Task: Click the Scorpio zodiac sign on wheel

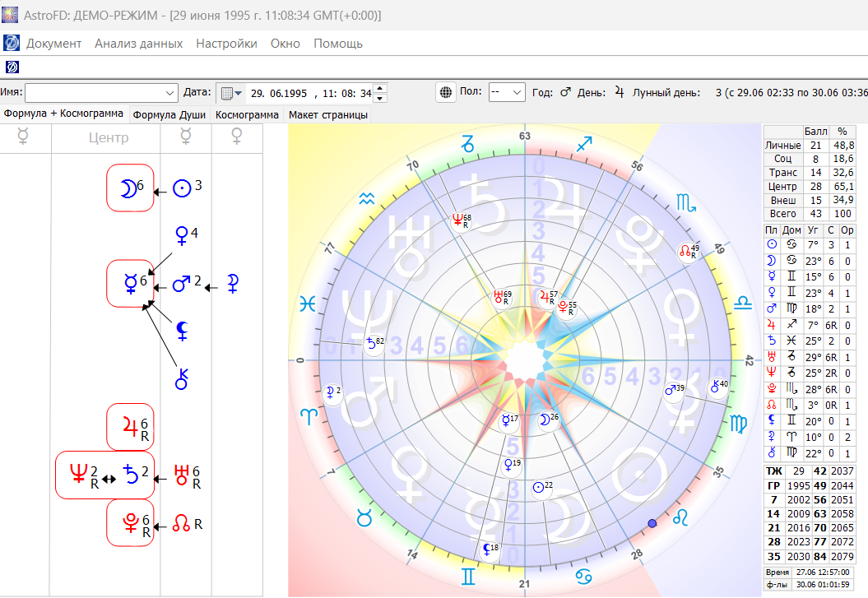Action: click(x=686, y=203)
